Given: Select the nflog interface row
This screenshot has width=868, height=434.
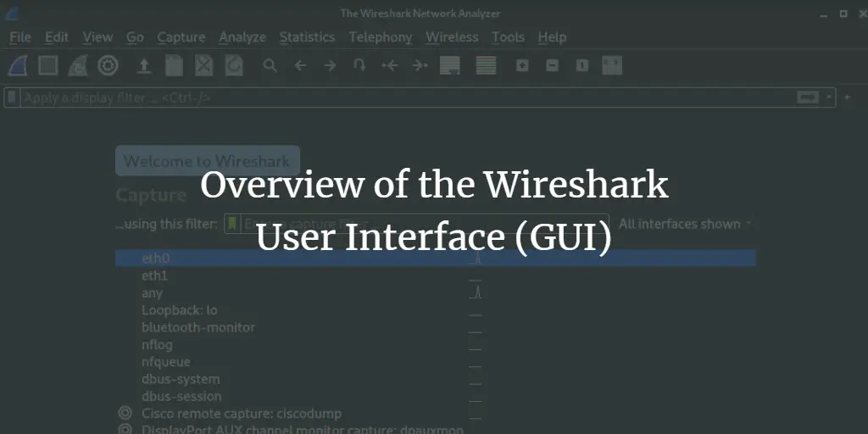Looking at the screenshot, I should coord(435,344).
